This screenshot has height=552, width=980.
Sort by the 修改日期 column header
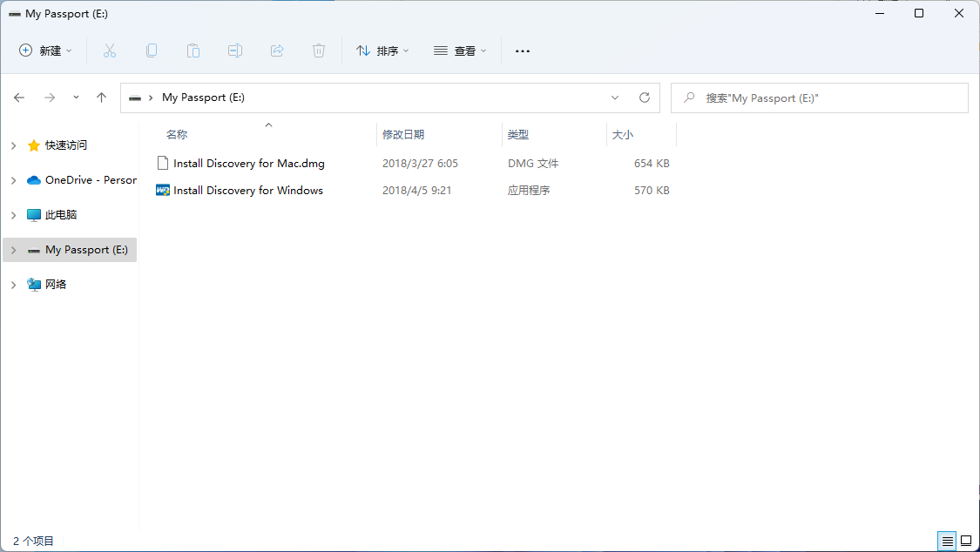coord(403,134)
